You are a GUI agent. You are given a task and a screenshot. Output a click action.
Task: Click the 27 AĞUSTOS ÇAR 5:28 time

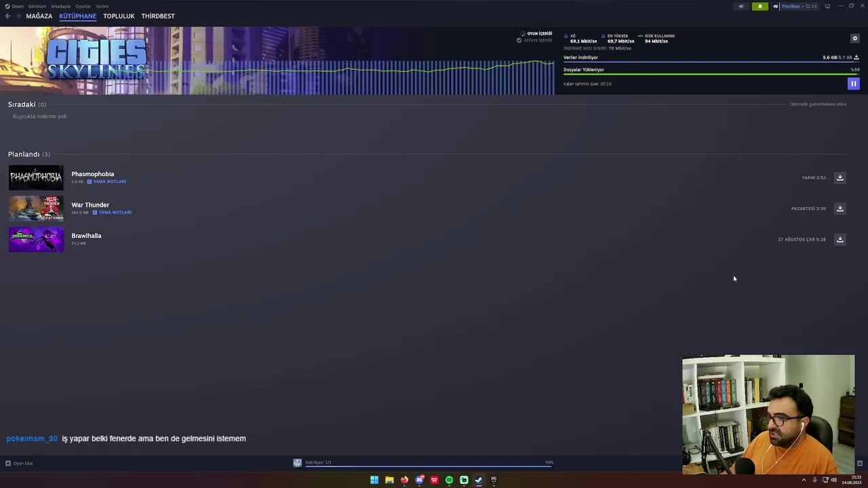point(802,239)
